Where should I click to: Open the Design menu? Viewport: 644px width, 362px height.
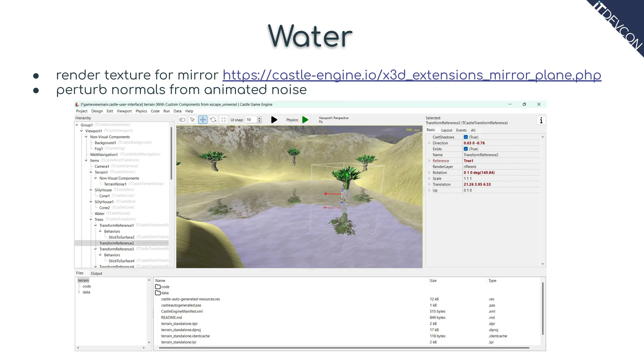pos(97,111)
